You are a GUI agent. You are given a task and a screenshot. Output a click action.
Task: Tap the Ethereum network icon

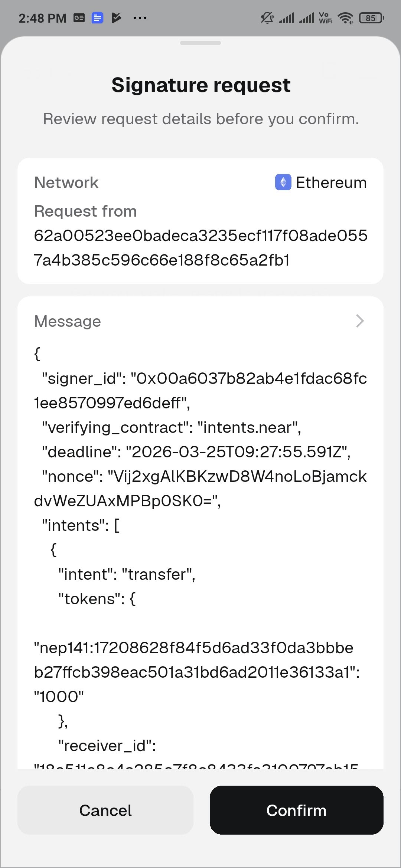click(283, 182)
